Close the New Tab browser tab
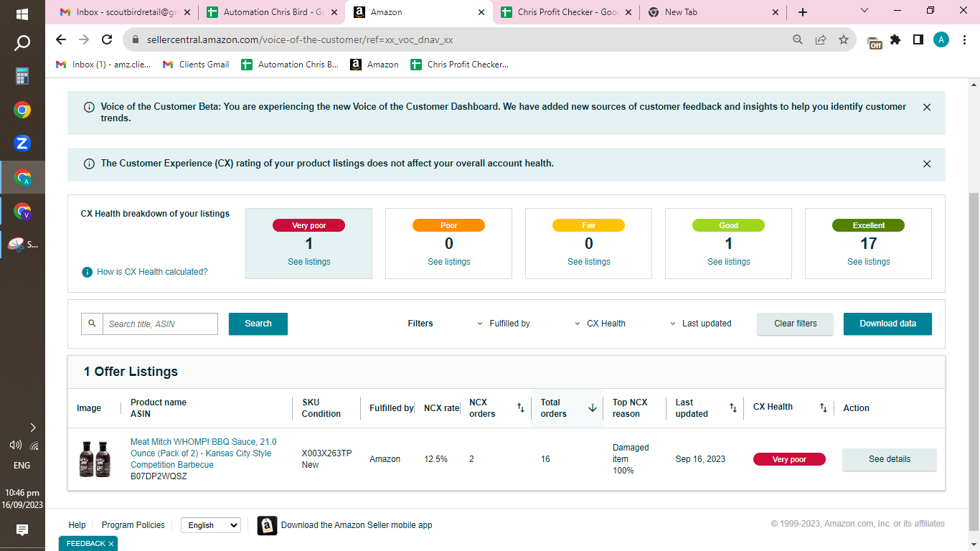Screen dimensions: 980x551 click(x=776, y=12)
